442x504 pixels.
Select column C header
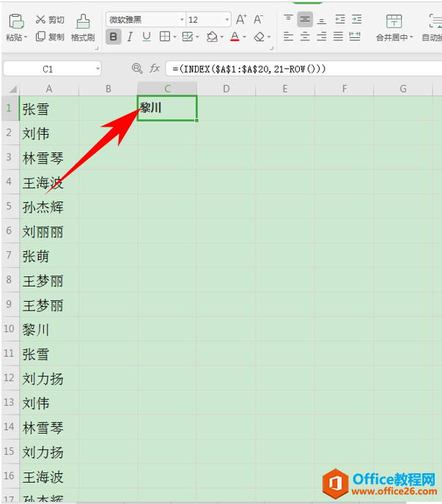click(167, 89)
